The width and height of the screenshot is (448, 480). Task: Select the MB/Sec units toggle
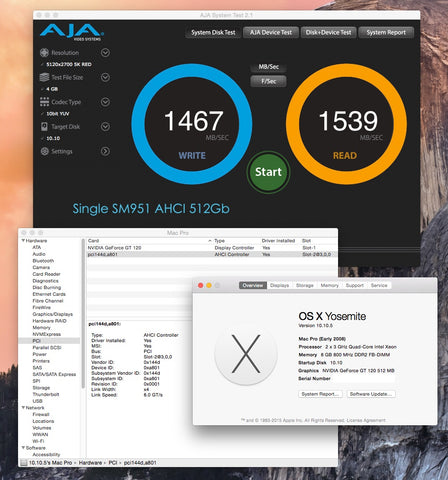click(x=269, y=67)
